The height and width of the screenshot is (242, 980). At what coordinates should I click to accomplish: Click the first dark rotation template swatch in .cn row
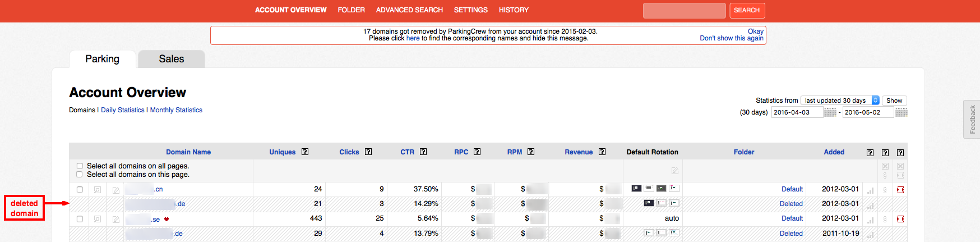coord(636,189)
